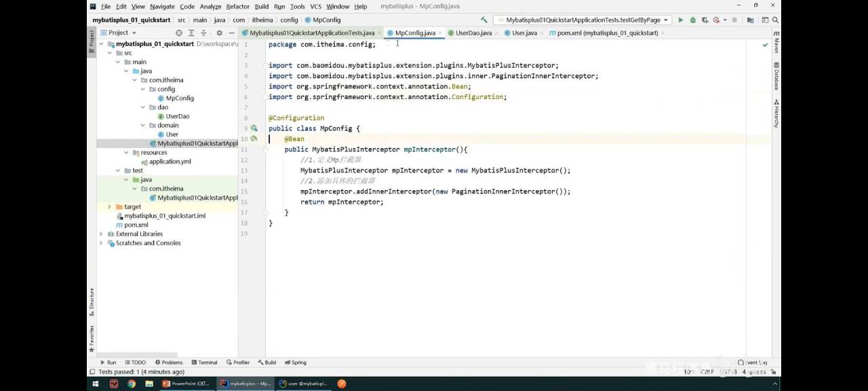This screenshot has height=391, width=868.
Task: Open the Navigate menu
Action: click(162, 6)
